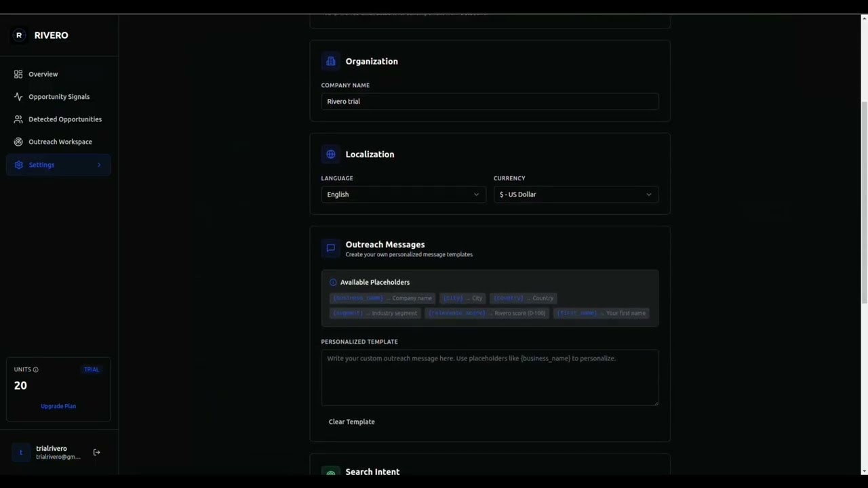Click the Localization heading

(x=370, y=154)
